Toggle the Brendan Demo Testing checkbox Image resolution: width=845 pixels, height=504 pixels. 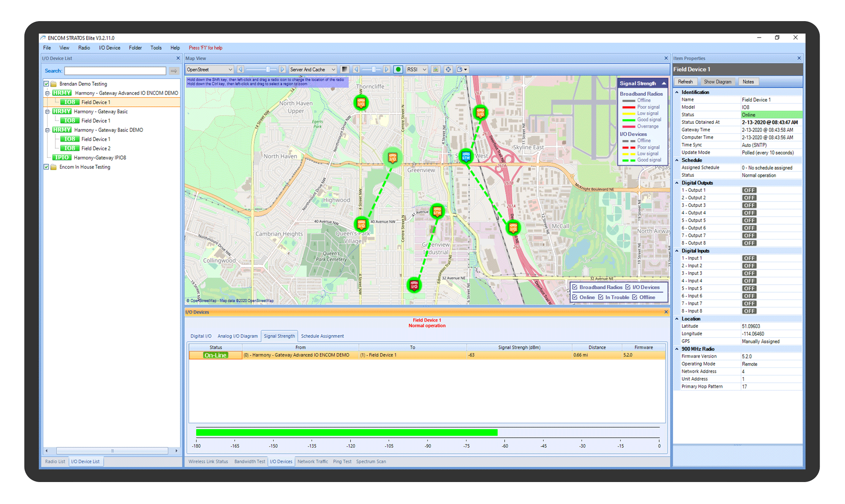point(46,84)
